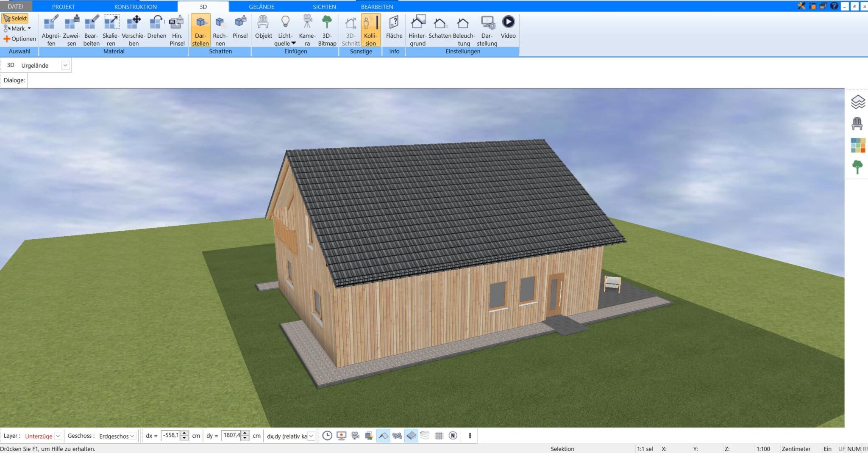Select the Abgreifen material picker tool
Screen dimensions: 868x453
click(x=51, y=30)
